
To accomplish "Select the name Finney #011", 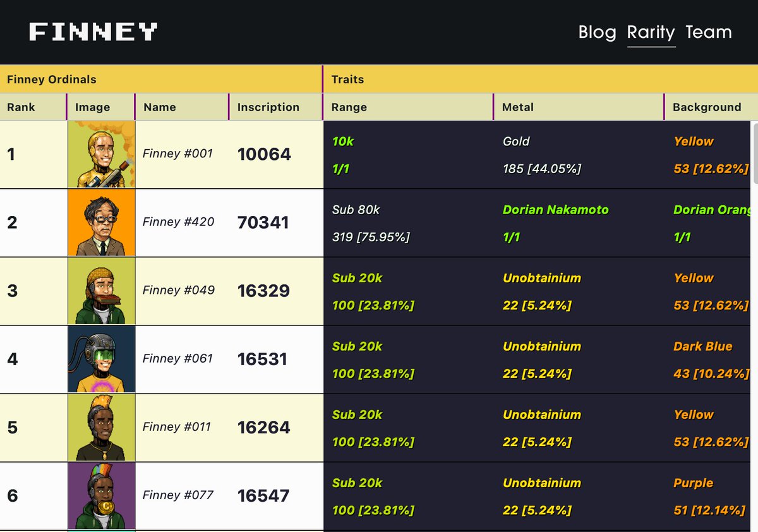I will pos(178,426).
